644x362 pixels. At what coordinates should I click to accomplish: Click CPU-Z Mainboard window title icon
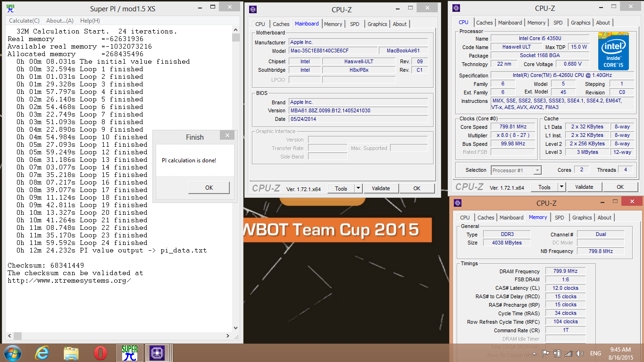point(253,9)
